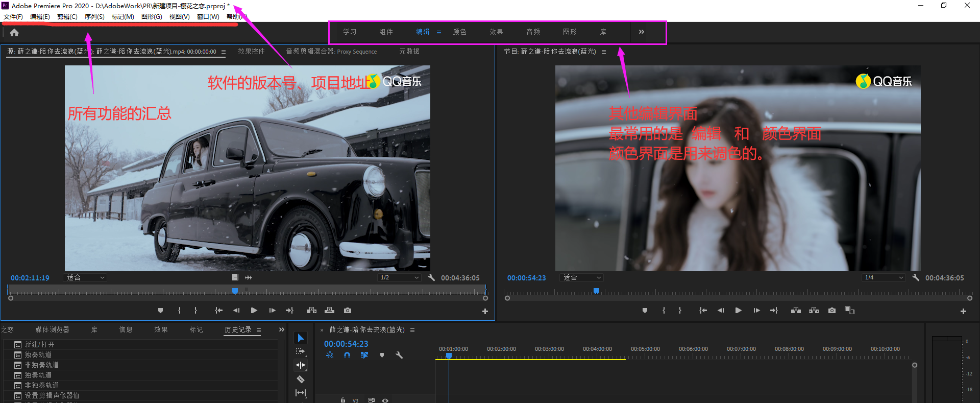This screenshot has width=980, height=403.
Task: Click Drag Audio Only waveform icon
Action: tap(249, 277)
